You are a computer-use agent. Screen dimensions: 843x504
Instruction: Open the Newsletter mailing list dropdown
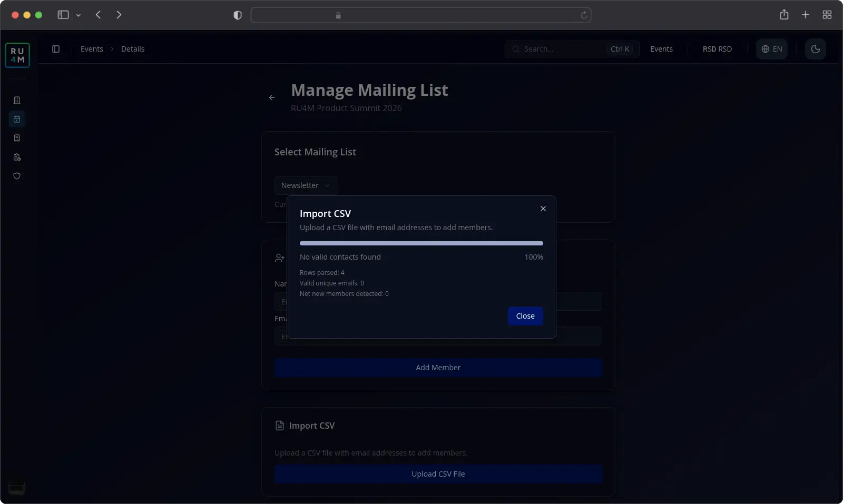pyautogui.click(x=306, y=185)
